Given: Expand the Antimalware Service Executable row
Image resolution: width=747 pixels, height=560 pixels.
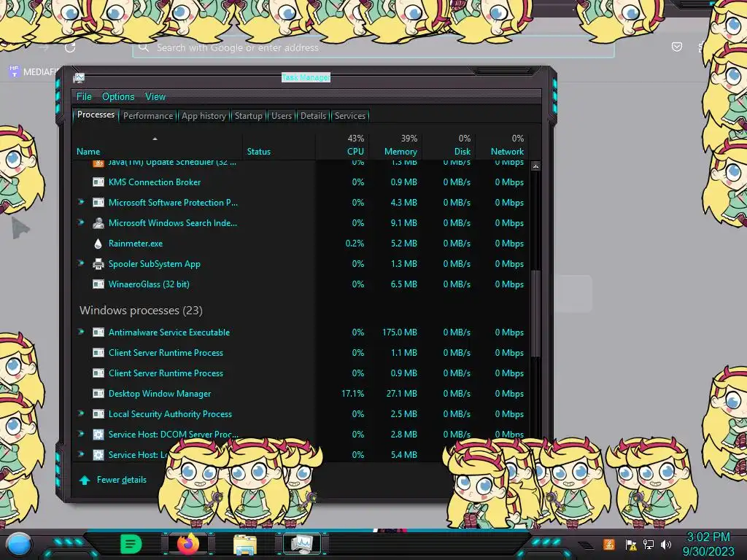Looking at the screenshot, I should [x=81, y=332].
